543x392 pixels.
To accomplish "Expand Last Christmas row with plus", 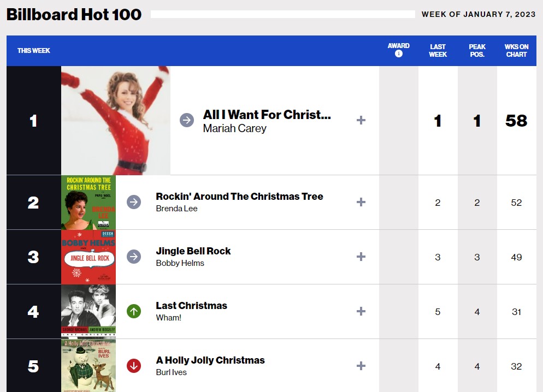I will point(361,311).
